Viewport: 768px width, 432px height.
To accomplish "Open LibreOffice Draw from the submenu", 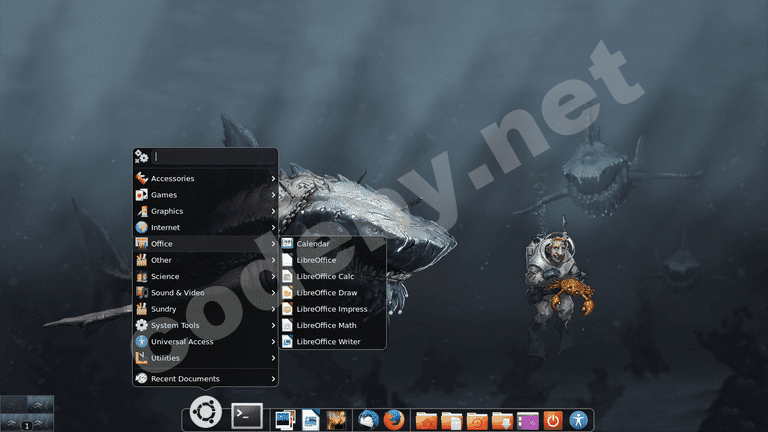I will (327, 293).
